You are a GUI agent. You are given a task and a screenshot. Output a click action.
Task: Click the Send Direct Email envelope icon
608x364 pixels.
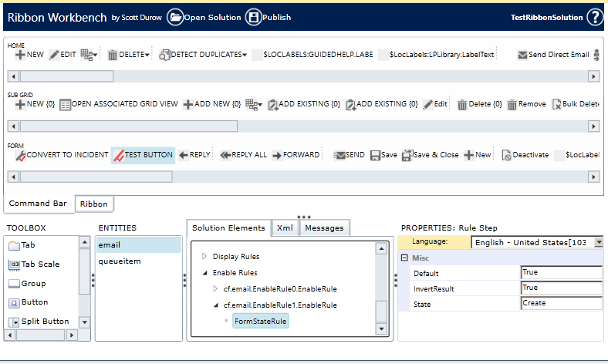click(522, 55)
